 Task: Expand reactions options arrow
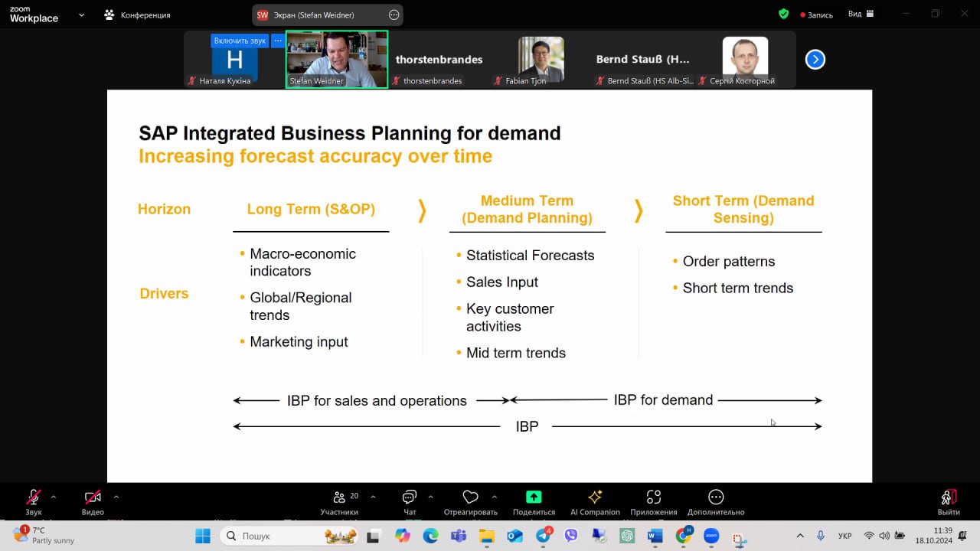[x=495, y=497]
